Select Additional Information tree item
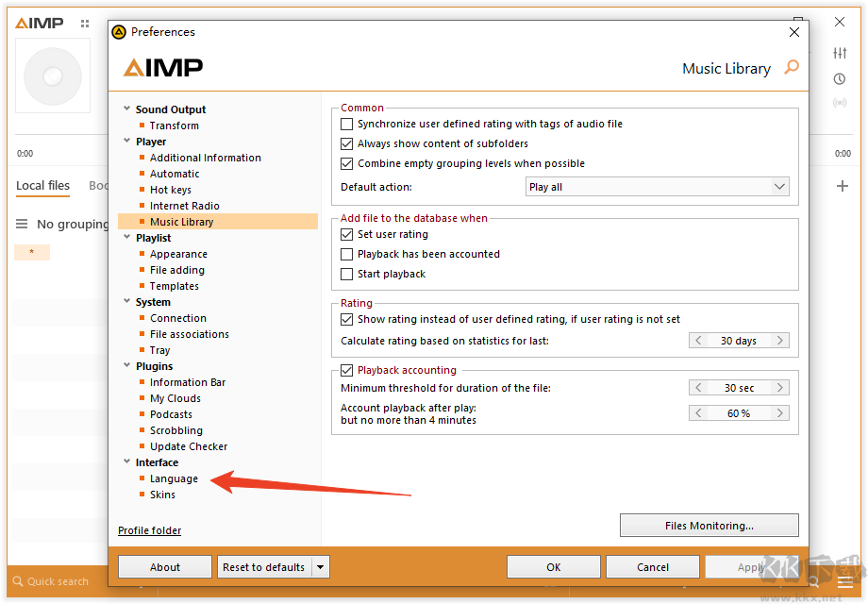 click(x=206, y=158)
